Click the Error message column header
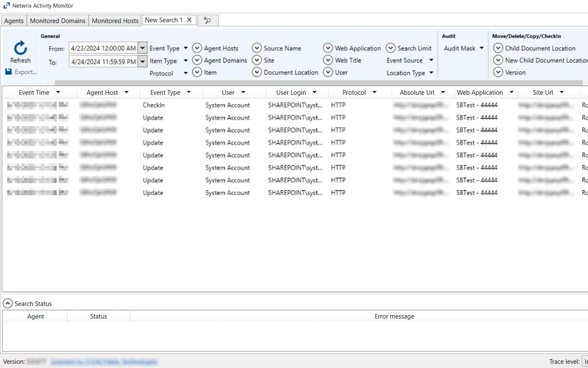This screenshot has height=368, width=588. 394,316
